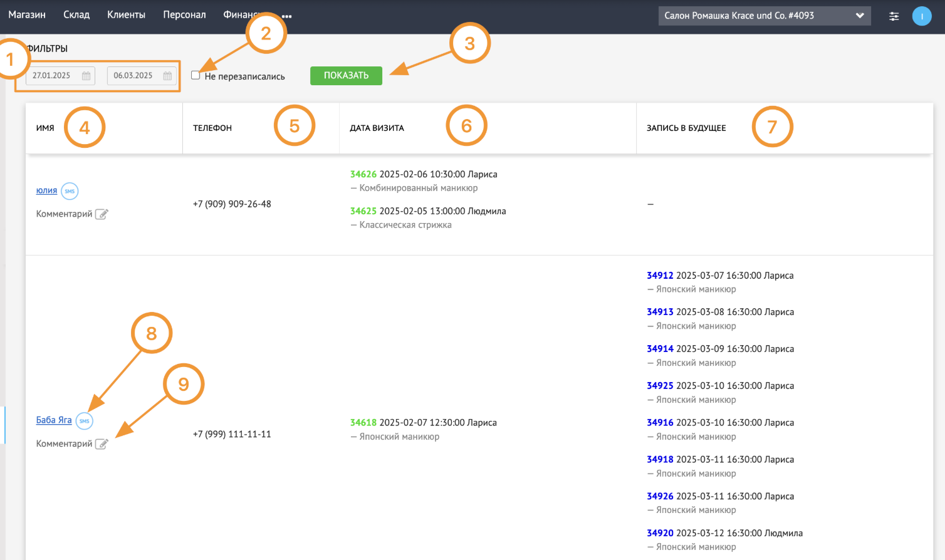Edit the comment for юлия
The width and height of the screenshot is (945, 560).
point(102,214)
